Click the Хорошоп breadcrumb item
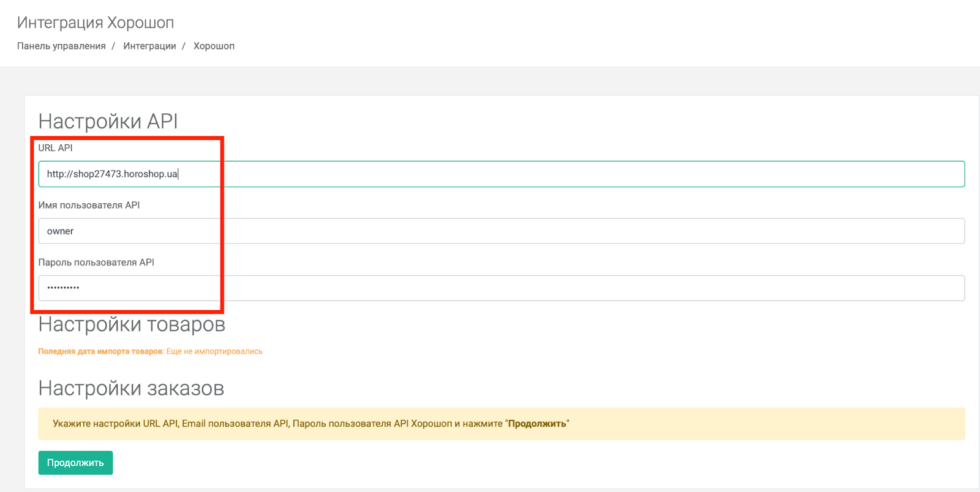The height and width of the screenshot is (492, 980). click(x=214, y=46)
